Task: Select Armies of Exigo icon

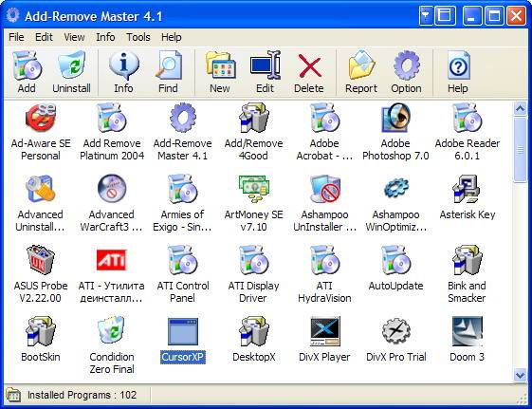Action: pyautogui.click(x=182, y=190)
